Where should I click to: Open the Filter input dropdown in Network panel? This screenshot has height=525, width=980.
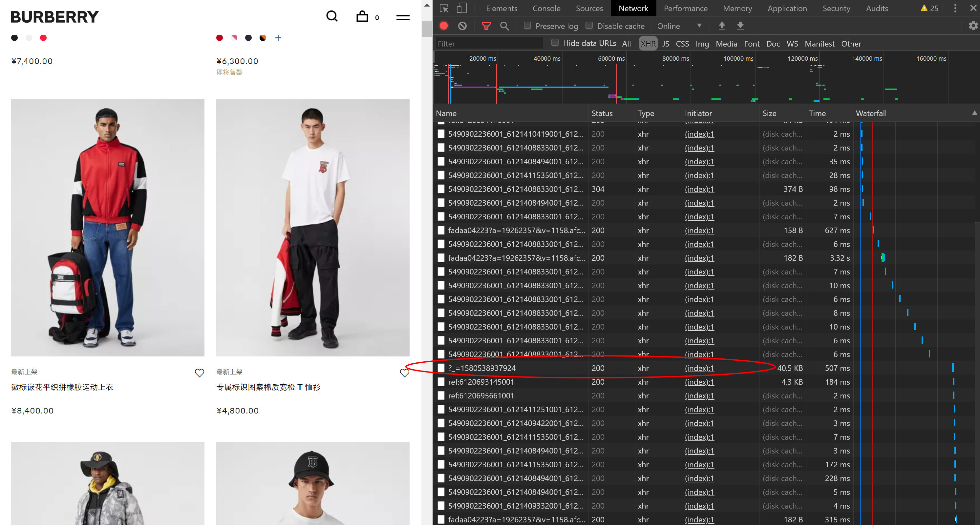point(489,43)
